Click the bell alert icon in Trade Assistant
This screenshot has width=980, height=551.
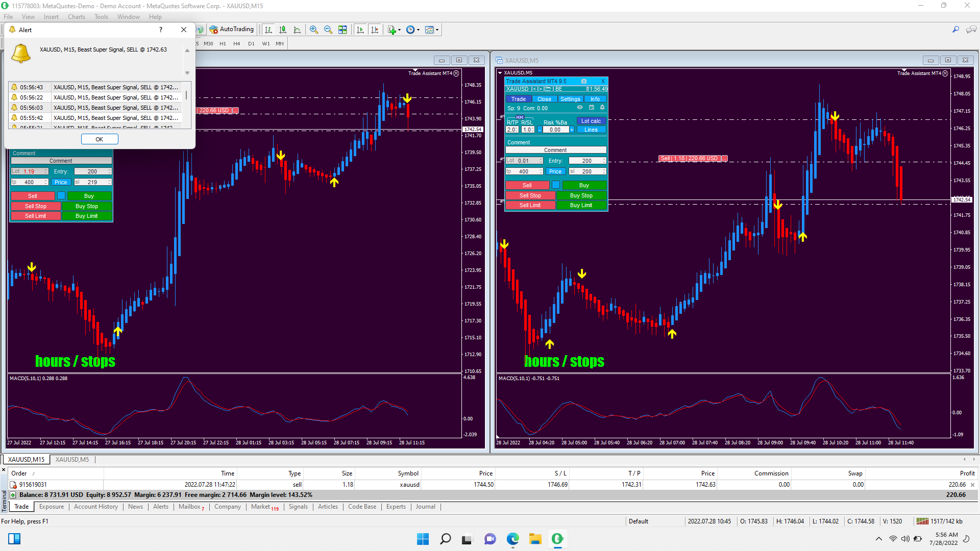[x=602, y=108]
